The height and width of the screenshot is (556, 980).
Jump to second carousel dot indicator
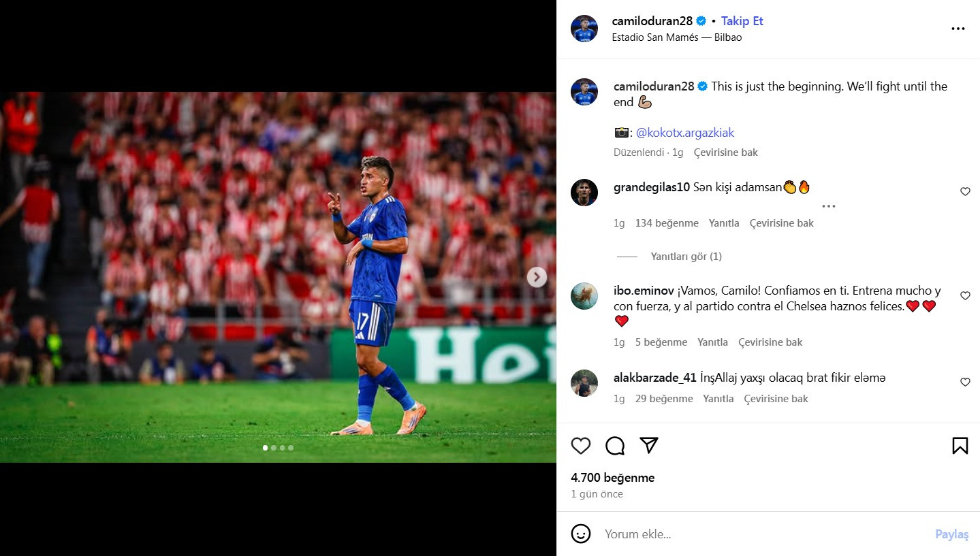coord(274,448)
